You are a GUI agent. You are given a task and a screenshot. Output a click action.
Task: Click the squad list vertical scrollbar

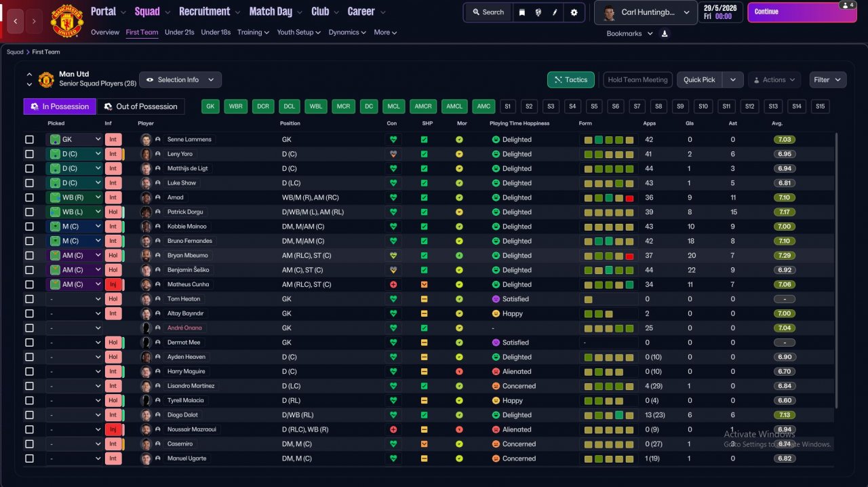[x=835, y=270]
